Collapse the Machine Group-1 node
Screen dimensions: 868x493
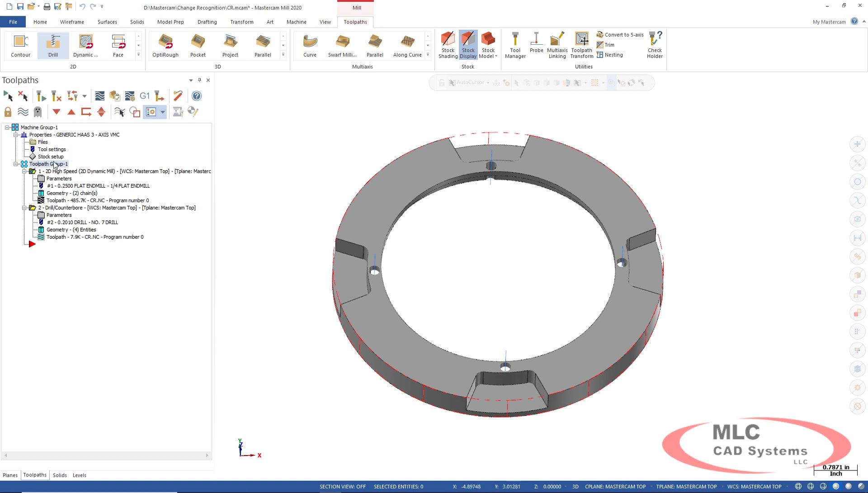point(7,128)
